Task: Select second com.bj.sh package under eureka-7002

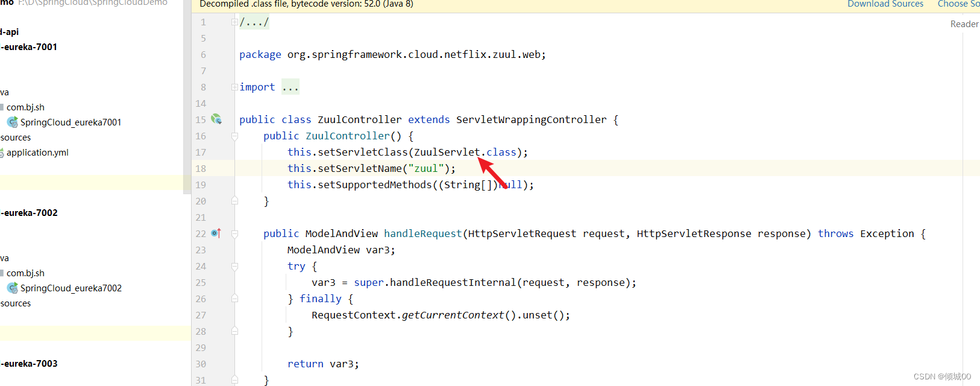Action: click(x=25, y=273)
